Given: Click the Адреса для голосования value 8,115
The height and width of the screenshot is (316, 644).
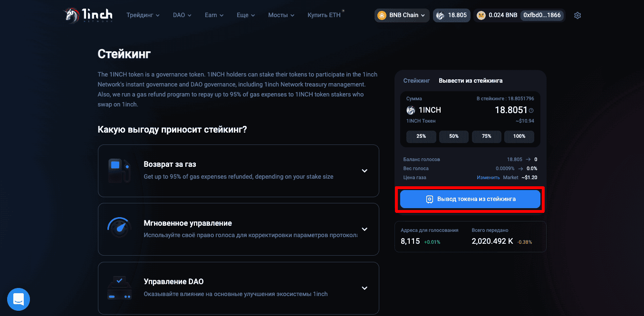Looking at the screenshot, I should [x=410, y=241].
